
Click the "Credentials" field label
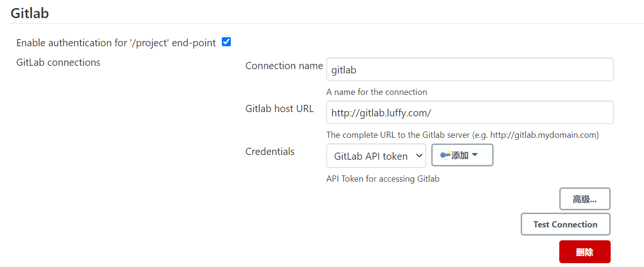tap(270, 152)
